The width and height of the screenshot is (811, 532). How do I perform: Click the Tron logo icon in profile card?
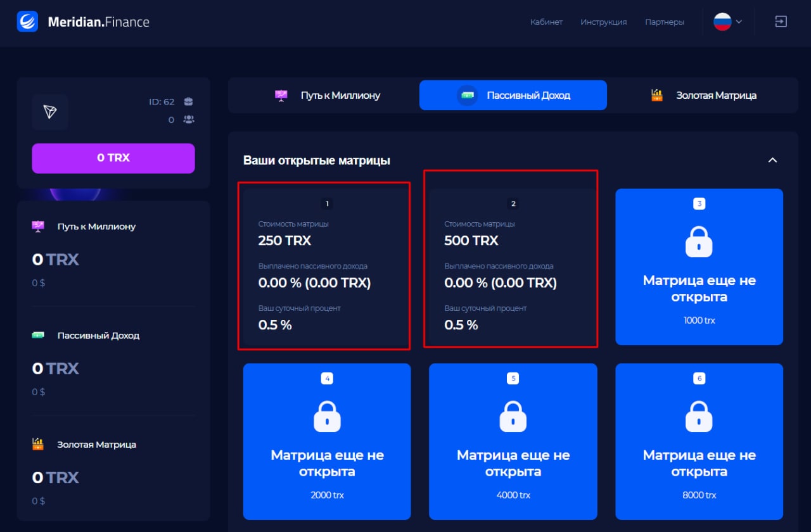coord(50,112)
